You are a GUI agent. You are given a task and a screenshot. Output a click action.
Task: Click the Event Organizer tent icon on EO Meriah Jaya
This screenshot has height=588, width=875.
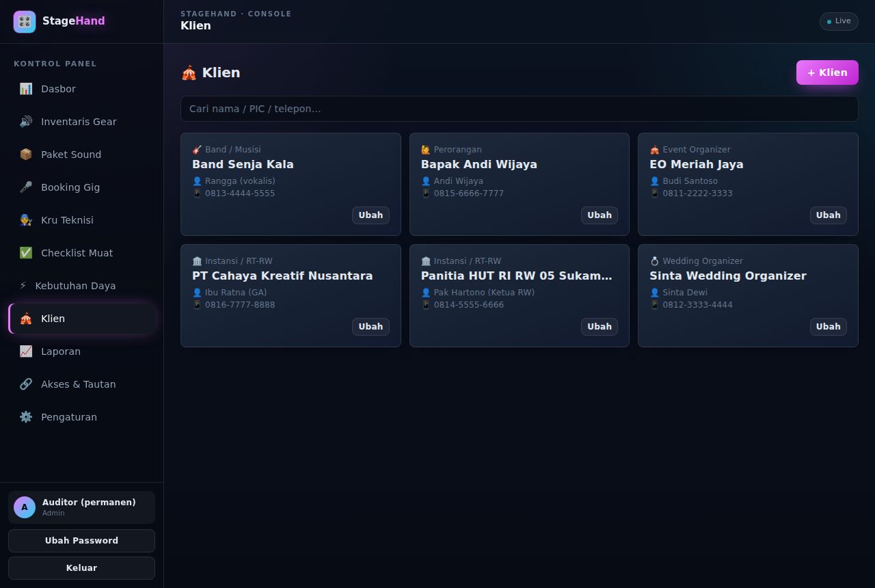click(654, 150)
